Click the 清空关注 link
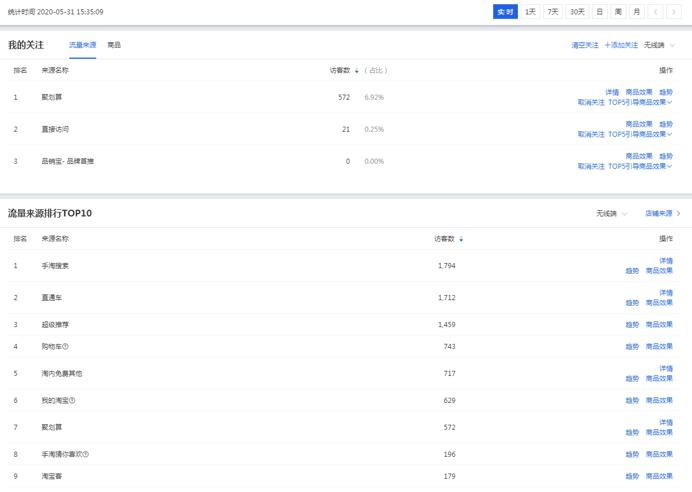The width and height of the screenshot is (692, 492). [x=584, y=46]
